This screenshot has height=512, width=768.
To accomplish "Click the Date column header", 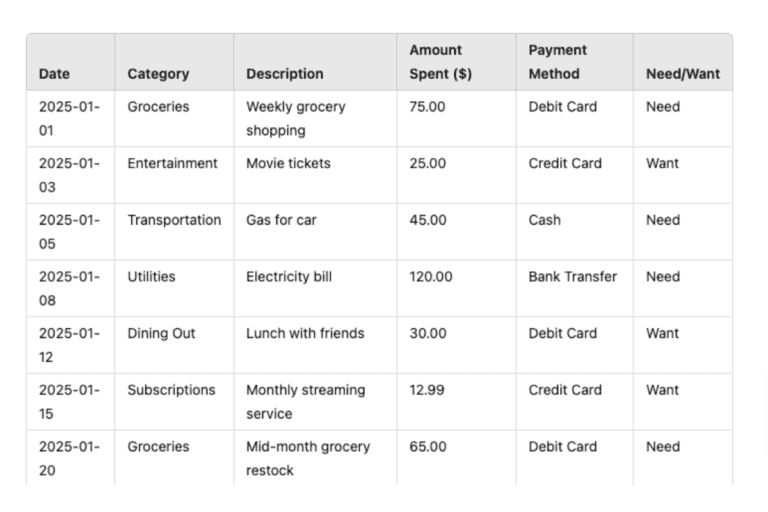I will point(54,74).
